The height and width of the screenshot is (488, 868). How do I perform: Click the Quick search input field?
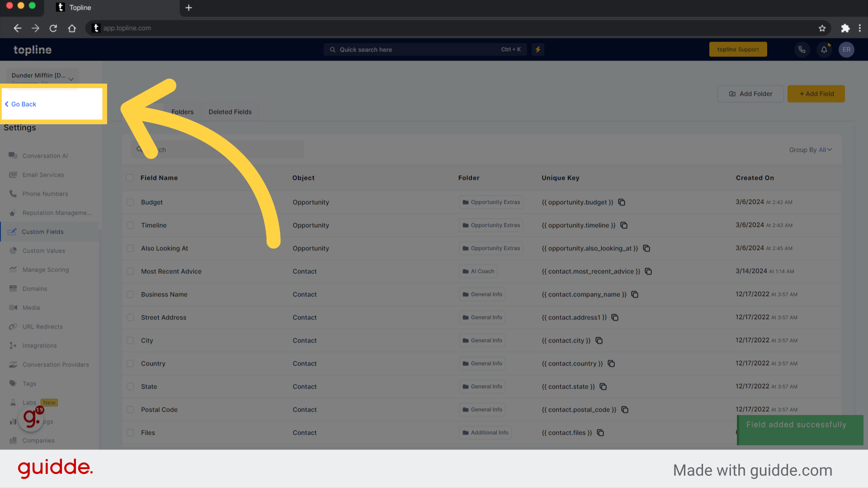[x=426, y=49]
